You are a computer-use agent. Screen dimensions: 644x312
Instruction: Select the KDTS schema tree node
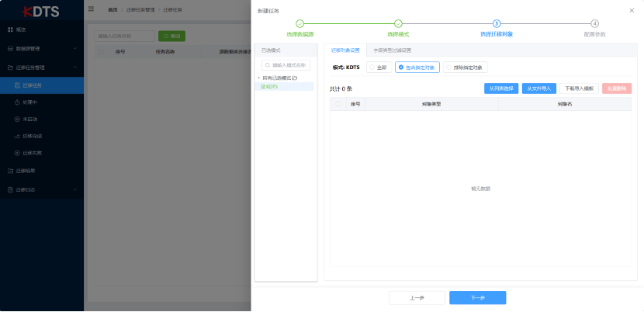point(284,86)
